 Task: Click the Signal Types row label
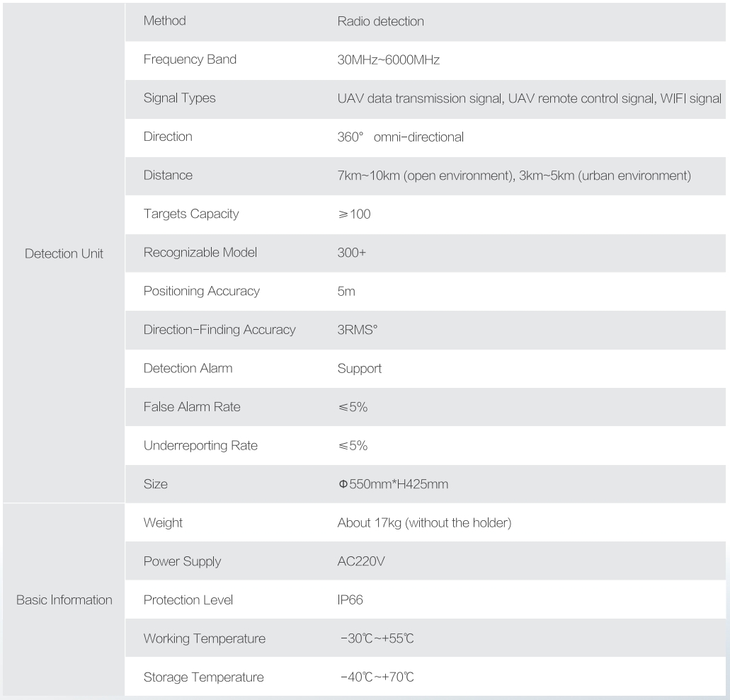179,98
